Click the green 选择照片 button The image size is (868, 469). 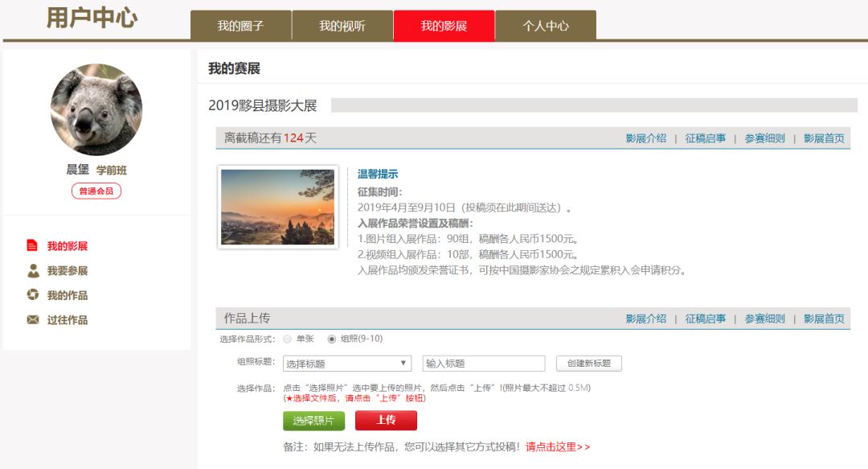(x=314, y=421)
